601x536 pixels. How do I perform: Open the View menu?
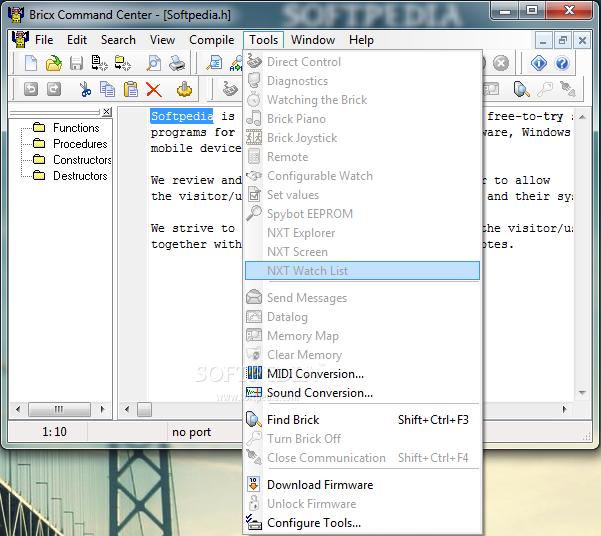click(163, 40)
